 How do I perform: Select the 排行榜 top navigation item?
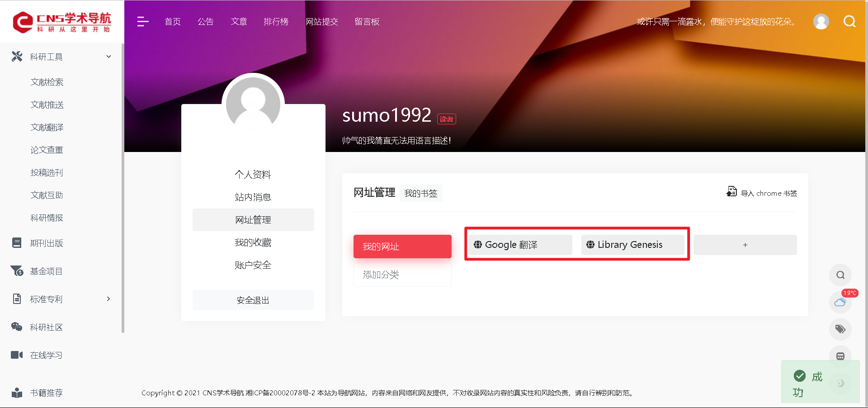[276, 22]
